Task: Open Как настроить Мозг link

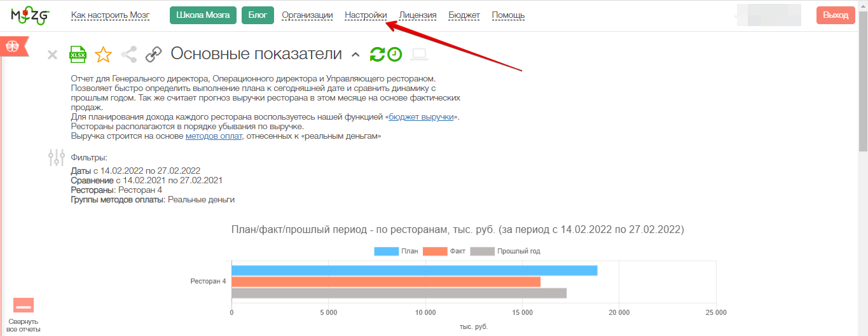Action: click(x=110, y=15)
